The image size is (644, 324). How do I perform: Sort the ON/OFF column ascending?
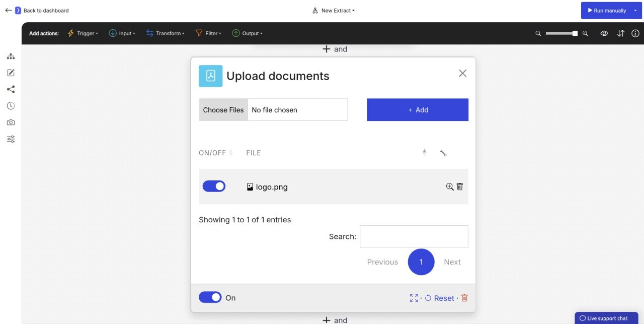[232, 153]
